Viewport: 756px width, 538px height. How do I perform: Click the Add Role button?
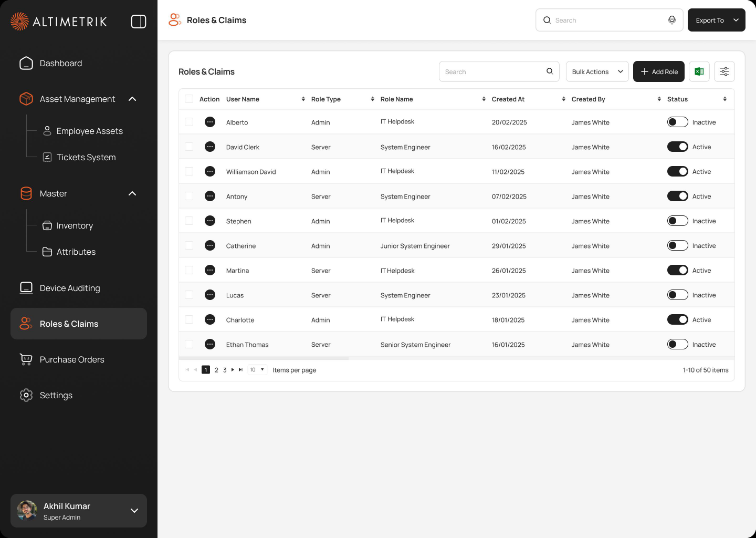pos(659,71)
